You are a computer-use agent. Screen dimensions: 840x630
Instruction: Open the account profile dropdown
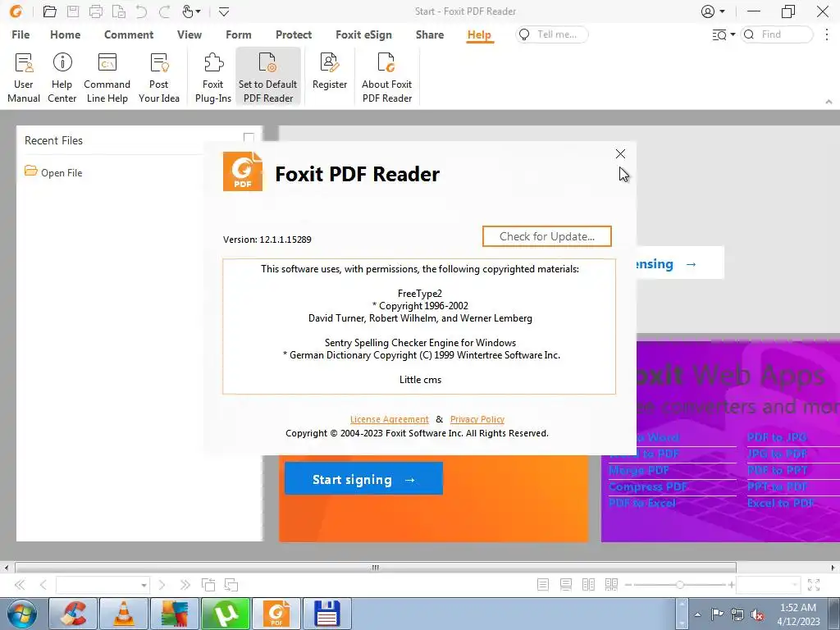point(713,11)
